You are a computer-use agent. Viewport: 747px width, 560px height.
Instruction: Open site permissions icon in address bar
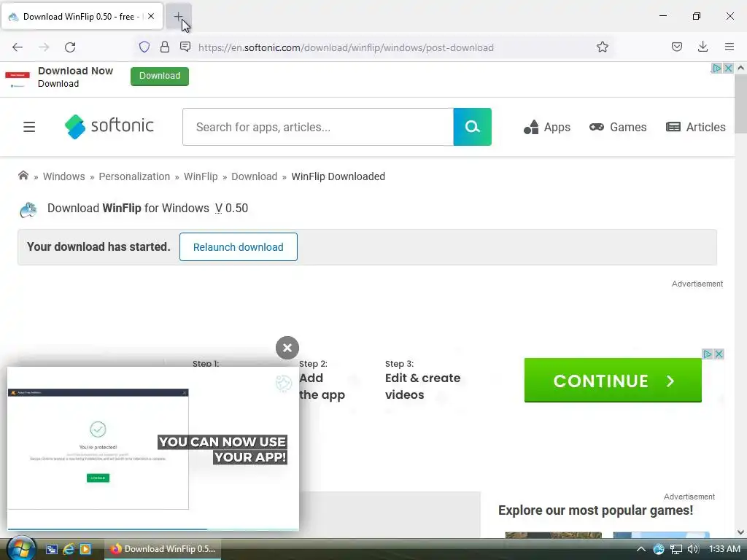[x=185, y=47]
